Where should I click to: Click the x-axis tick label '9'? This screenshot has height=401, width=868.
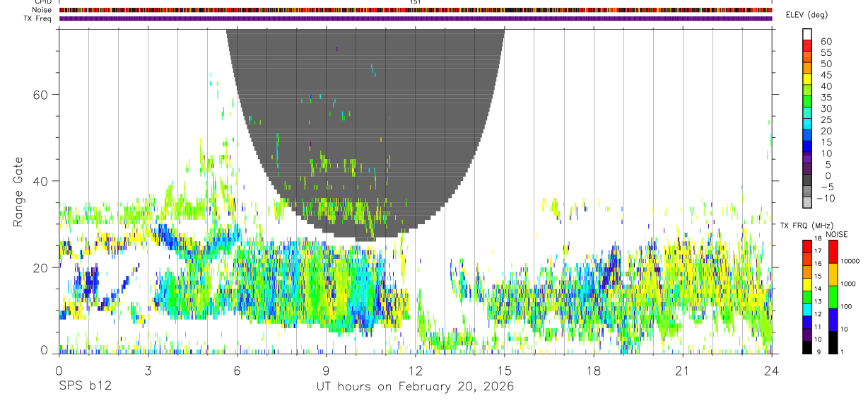[x=326, y=371]
